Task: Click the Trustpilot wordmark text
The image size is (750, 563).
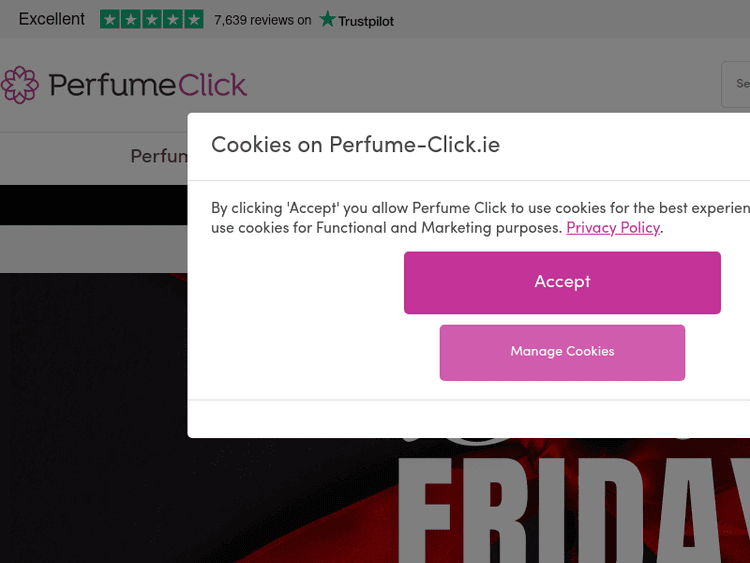Action: click(367, 20)
